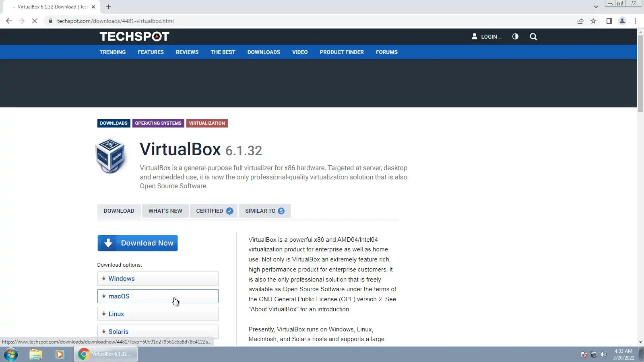The width and height of the screenshot is (644, 362).
Task: Open the Windows Start button
Action: point(11,354)
